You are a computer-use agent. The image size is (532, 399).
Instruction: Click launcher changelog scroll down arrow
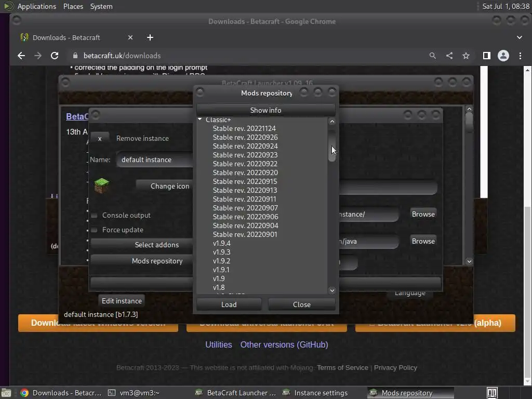pyautogui.click(x=469, y=261)
